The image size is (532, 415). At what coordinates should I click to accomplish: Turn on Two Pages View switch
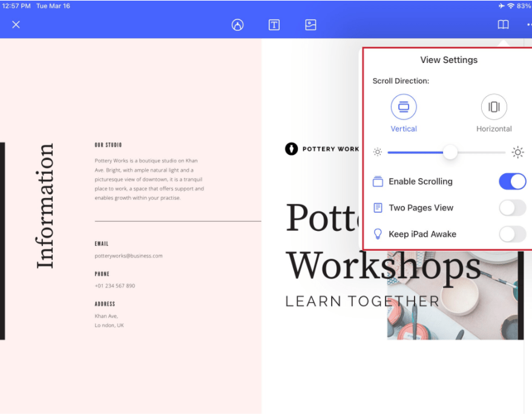click(x=512, y=208)
